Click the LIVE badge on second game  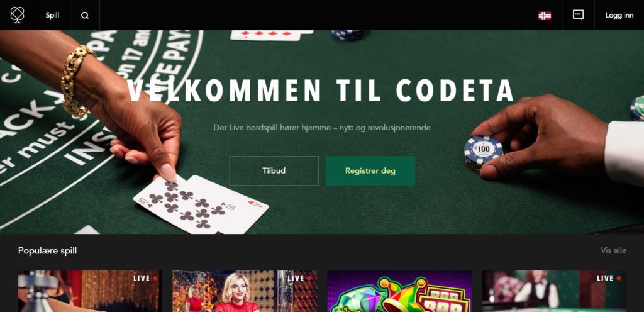[300, 278]
